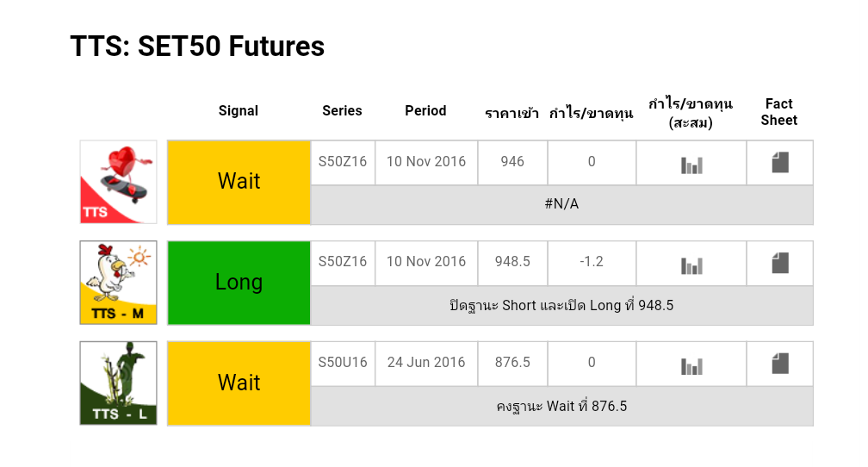Click the #N/A status row
This screenshot has height=467, width=868.
[x=561, y=205]
